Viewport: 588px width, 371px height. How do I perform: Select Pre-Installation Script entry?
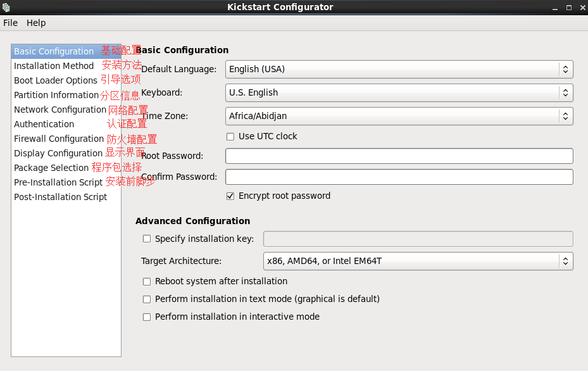66,182
